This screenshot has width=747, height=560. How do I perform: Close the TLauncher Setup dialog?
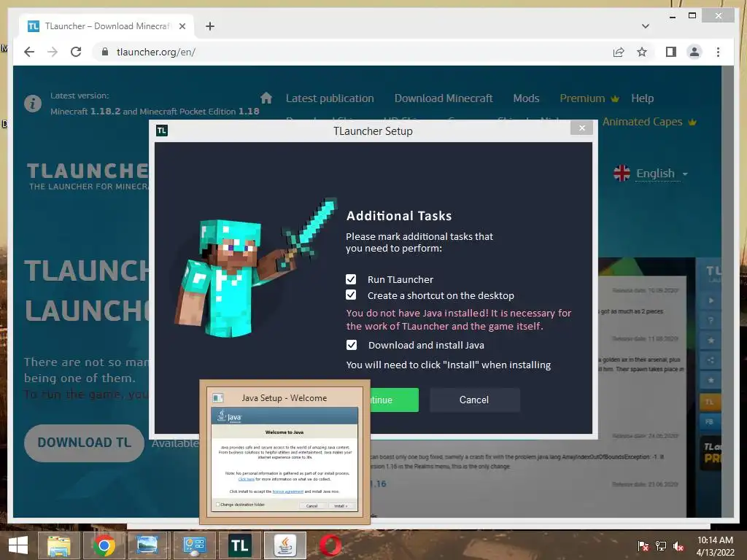click(x=581, y=128)
